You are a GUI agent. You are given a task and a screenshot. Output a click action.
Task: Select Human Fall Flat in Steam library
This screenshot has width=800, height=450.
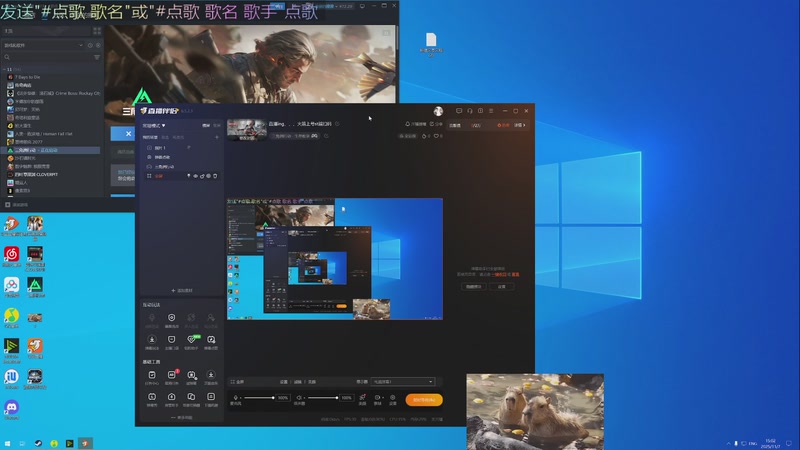point(40,134)
